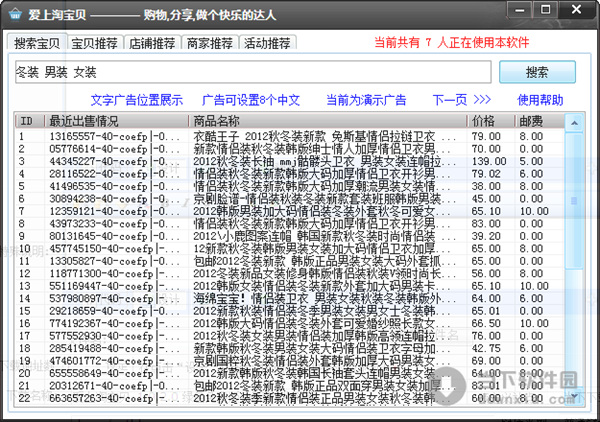The width and height of the screenshot is (600, 422).
Task: Click the scrollbar down arrow
Action: (574, 396)
